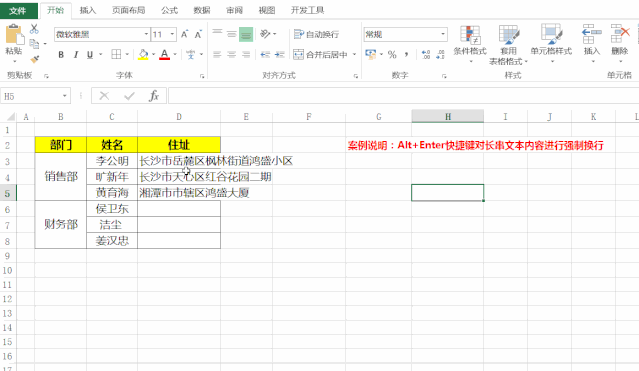Apply percent style to number
Screen dimensions: 639x371
point(392,54)
